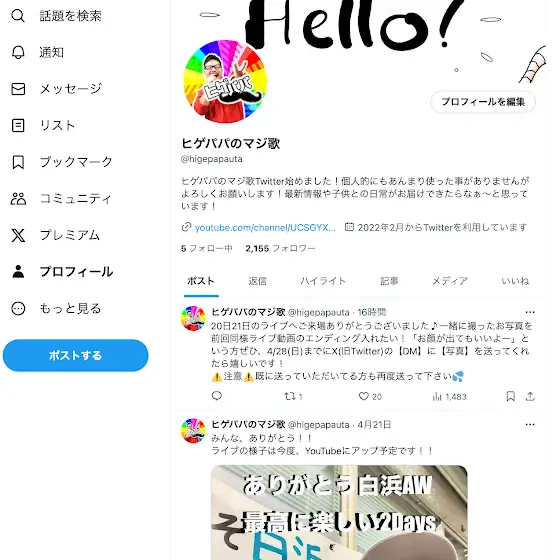
Task: Open the three-dot menu on 4月21日 post
Action: click(530, 424)
